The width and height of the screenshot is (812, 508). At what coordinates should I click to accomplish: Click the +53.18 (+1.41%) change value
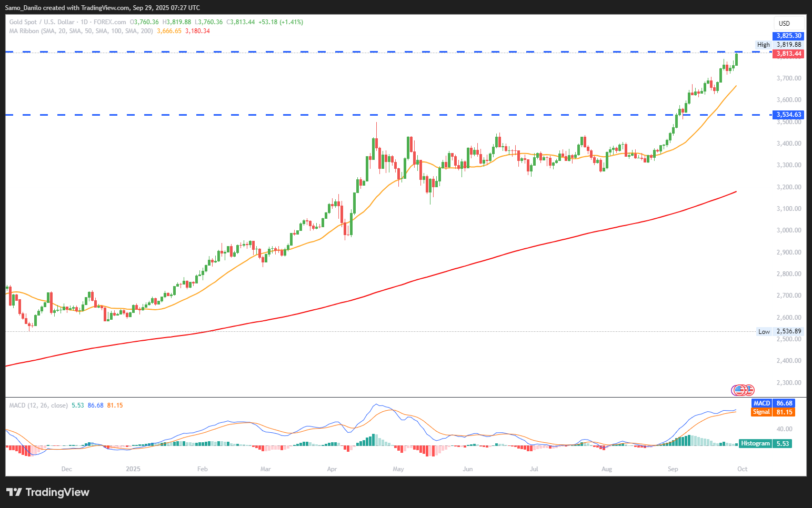click(x=280, y=22)
